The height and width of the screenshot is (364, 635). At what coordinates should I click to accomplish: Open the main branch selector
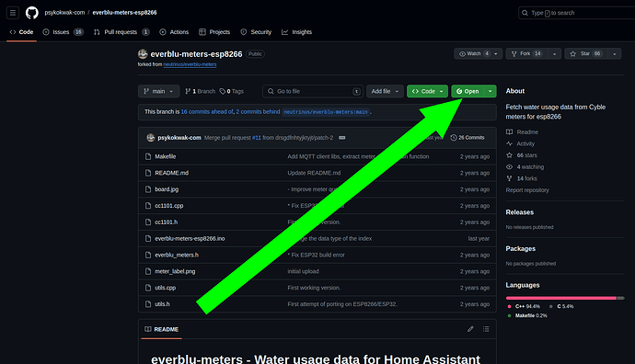tap(158, 91)
